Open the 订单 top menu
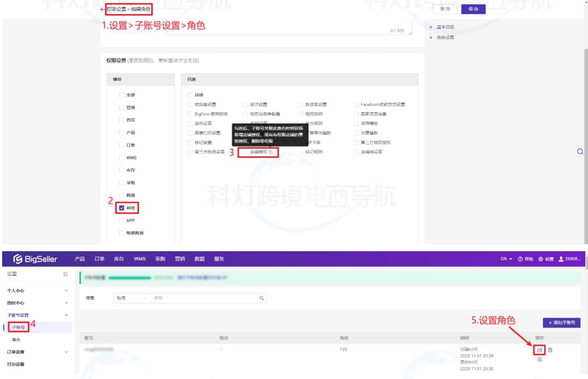Viewport: 588px width, 379px height. pos(99,259)
